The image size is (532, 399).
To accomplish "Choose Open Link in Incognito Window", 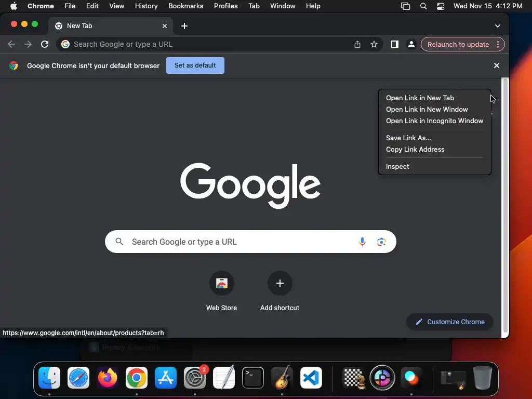I will point(435,121).
